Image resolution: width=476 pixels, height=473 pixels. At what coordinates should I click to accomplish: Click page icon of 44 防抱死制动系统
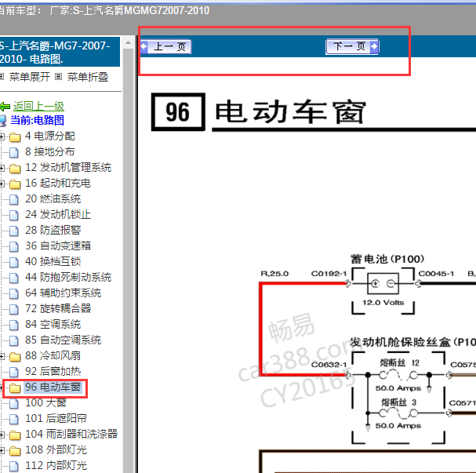click(x=14, y=278)
